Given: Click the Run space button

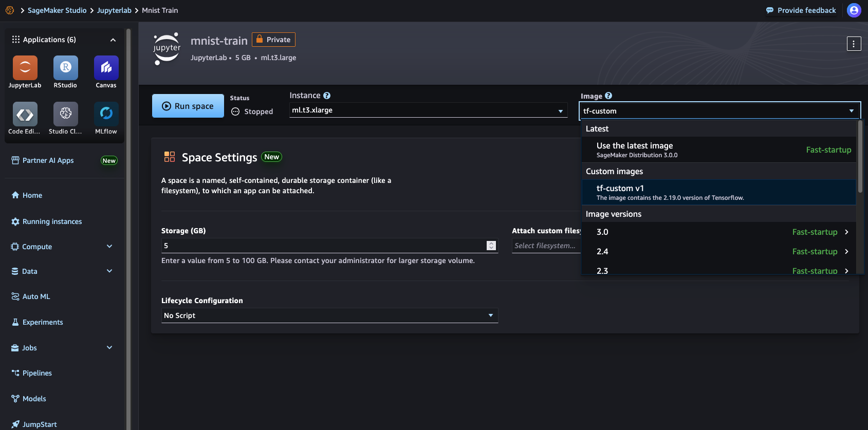Looking at the screenshot, I should pos(188,106).
